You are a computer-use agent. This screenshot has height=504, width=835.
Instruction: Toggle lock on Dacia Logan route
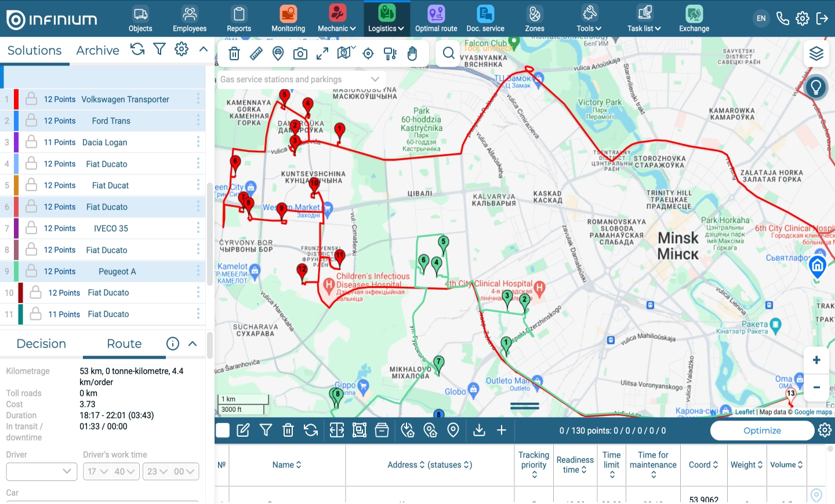pyautogui.click(x=32, y=142)
